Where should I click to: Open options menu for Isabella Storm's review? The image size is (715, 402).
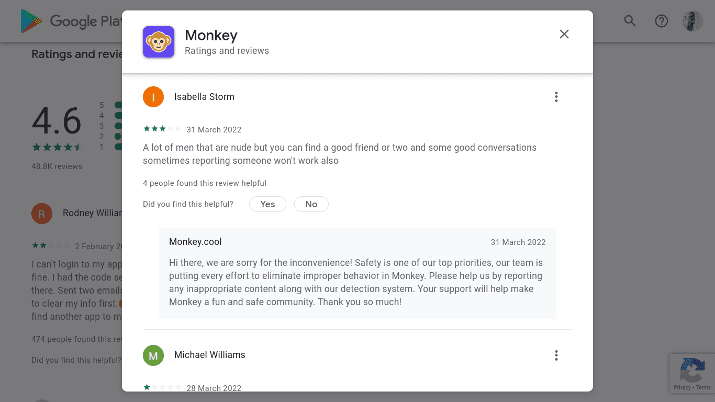click(x=556, y=97)
